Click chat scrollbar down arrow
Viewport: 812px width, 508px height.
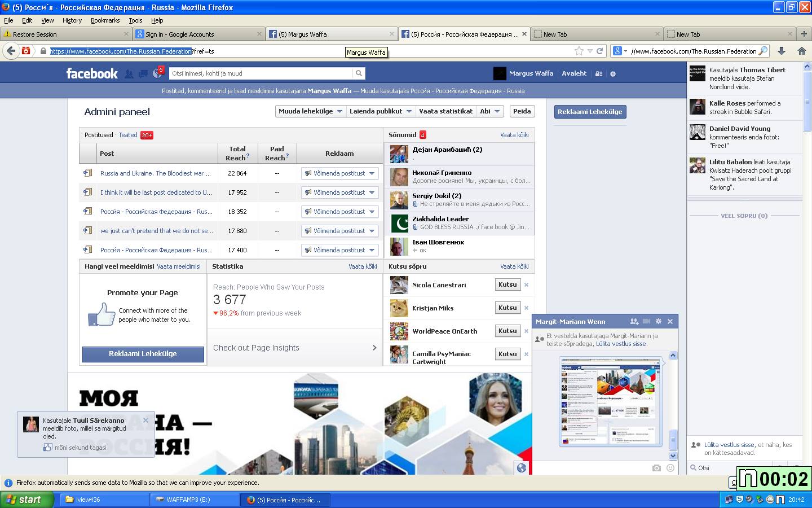click(x=673, y=456)
